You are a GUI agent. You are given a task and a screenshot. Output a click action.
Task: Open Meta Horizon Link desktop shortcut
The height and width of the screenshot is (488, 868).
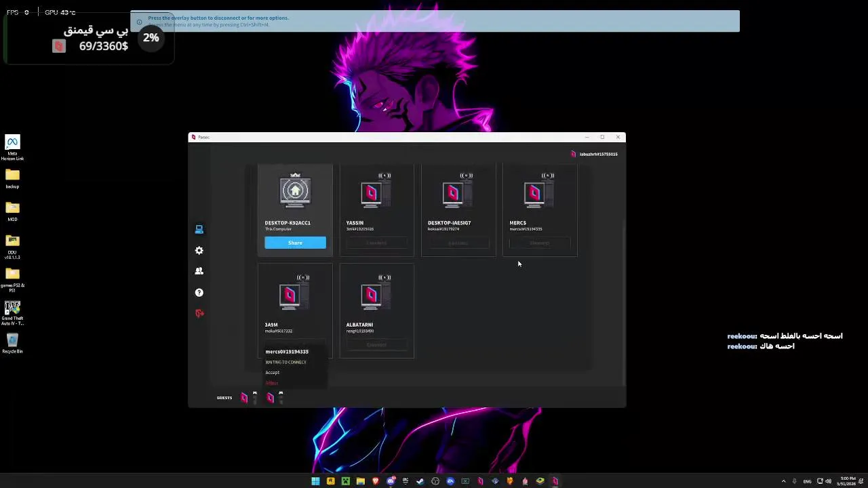pyautogui.click(x=12, y=147)
